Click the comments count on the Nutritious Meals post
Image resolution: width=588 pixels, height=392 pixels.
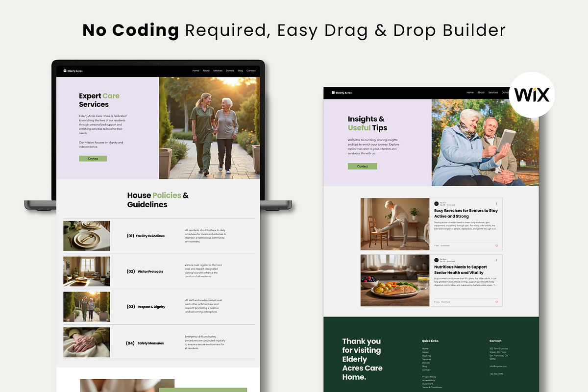click(446, 302)
